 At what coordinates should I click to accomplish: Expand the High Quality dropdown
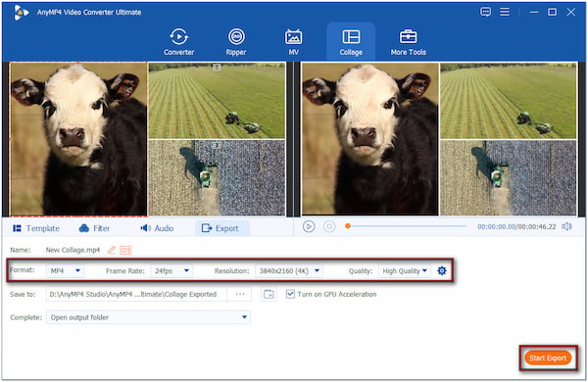click(x=404, y=270)
